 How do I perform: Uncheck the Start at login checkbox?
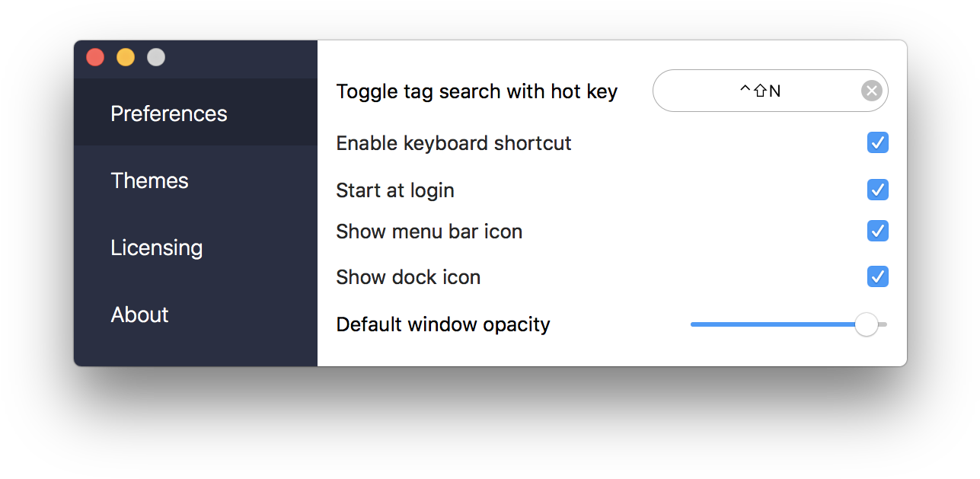coord(878,190)
